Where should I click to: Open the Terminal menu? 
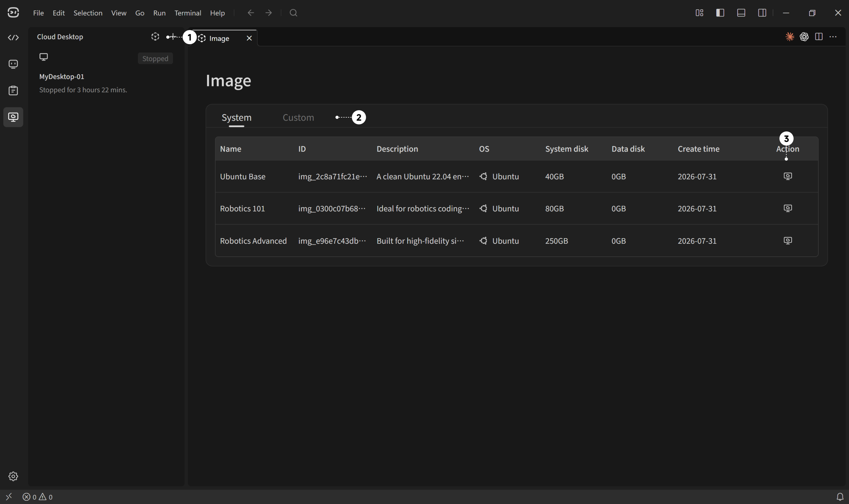(x=188, y=13)
